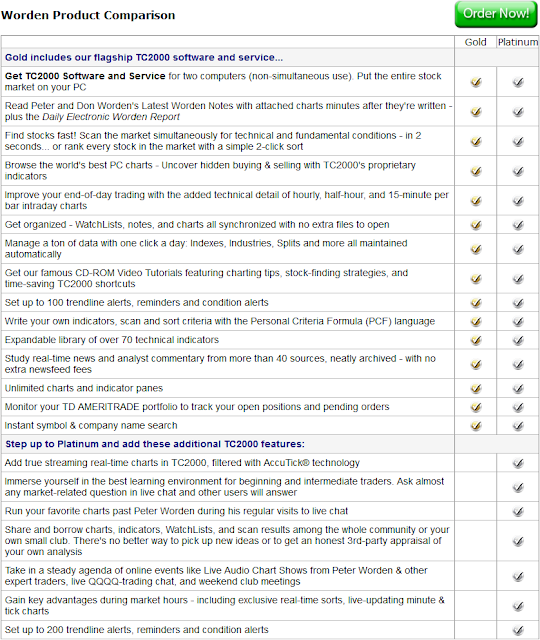
Task: Click Platinum checkmark for Personal Criteria Formula row
Action: tap(518, 321)
